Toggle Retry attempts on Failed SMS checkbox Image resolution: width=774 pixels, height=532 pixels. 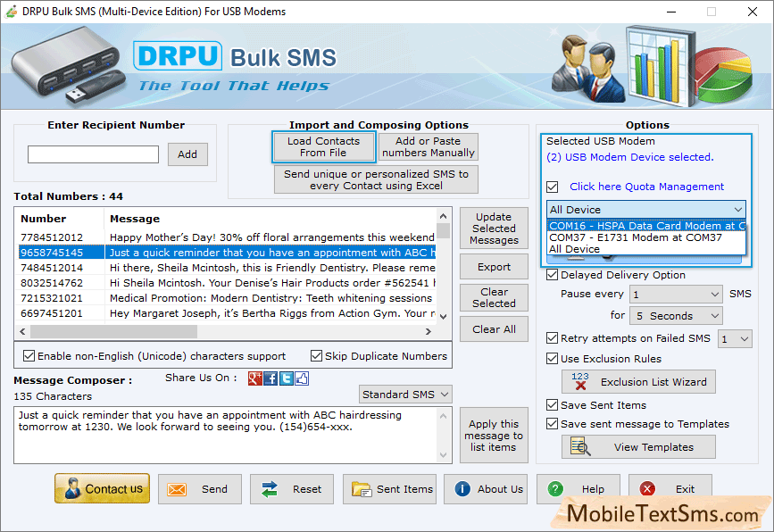click(553, 338)
